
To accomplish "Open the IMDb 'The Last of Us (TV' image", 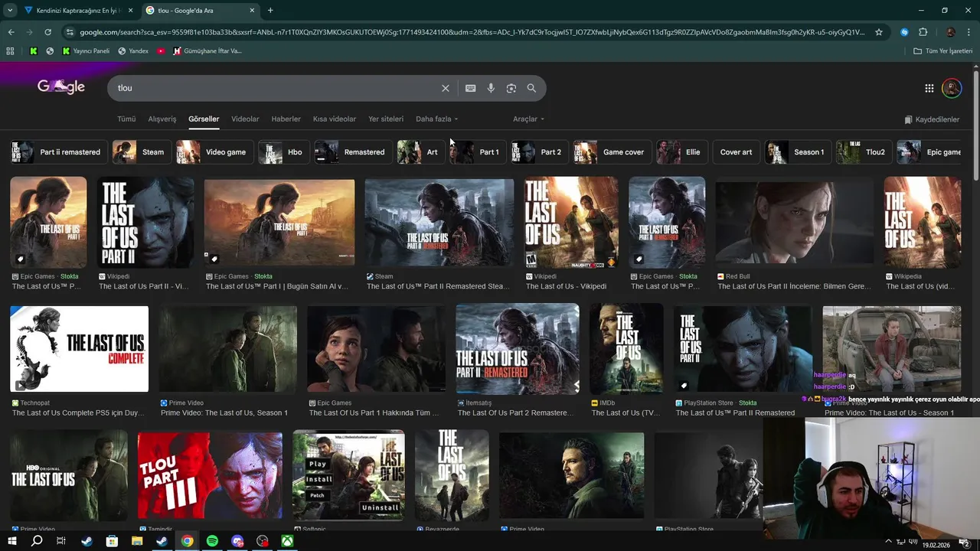I will [x=626, y=349].
